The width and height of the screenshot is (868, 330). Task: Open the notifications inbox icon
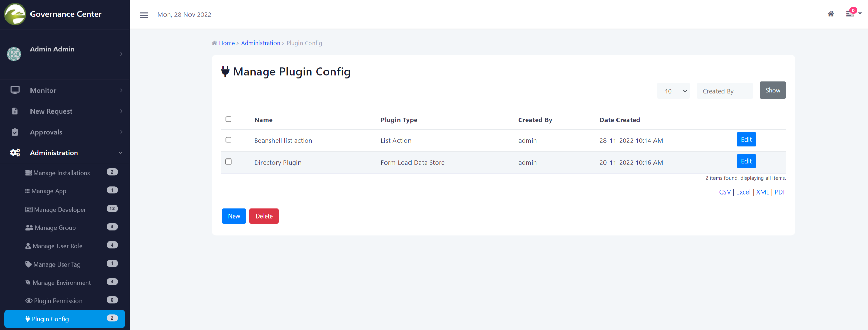(x=850, y=14)
